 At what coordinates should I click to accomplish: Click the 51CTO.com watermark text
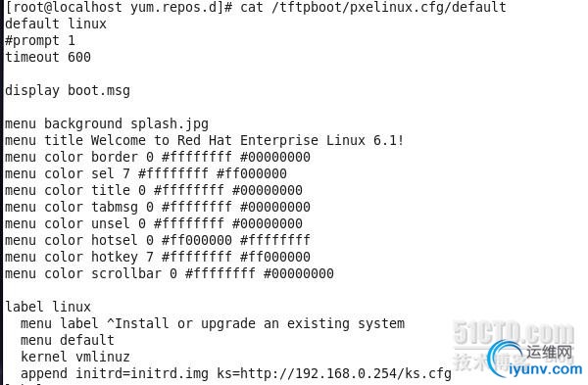tap(514, 333)
